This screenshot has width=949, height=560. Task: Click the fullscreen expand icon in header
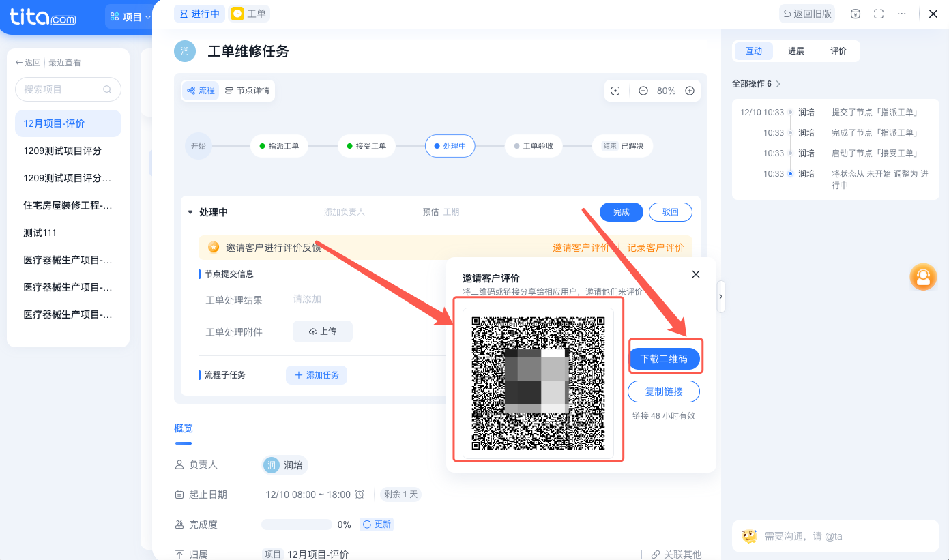point(879,14)
